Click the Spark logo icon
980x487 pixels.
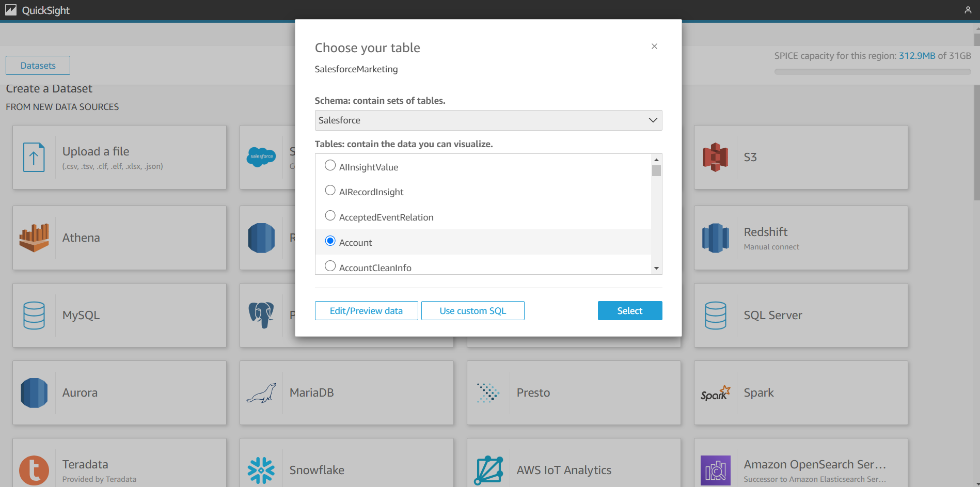coord(716,393)
